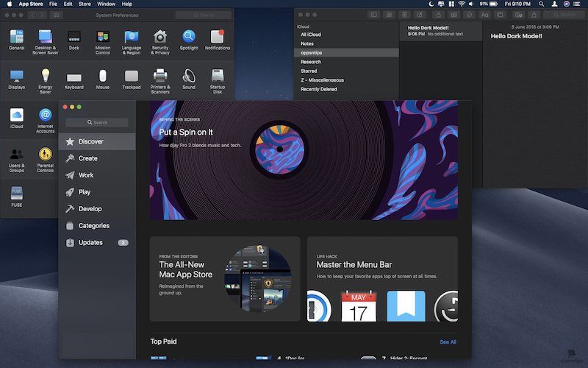Open the Recently Deleted folder in Notes

(319, 89)
